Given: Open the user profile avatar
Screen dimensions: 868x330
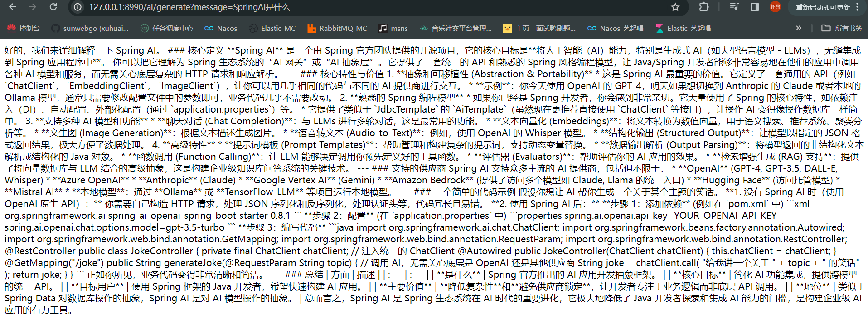Looking at the screenshot, I should coord(775,7).
